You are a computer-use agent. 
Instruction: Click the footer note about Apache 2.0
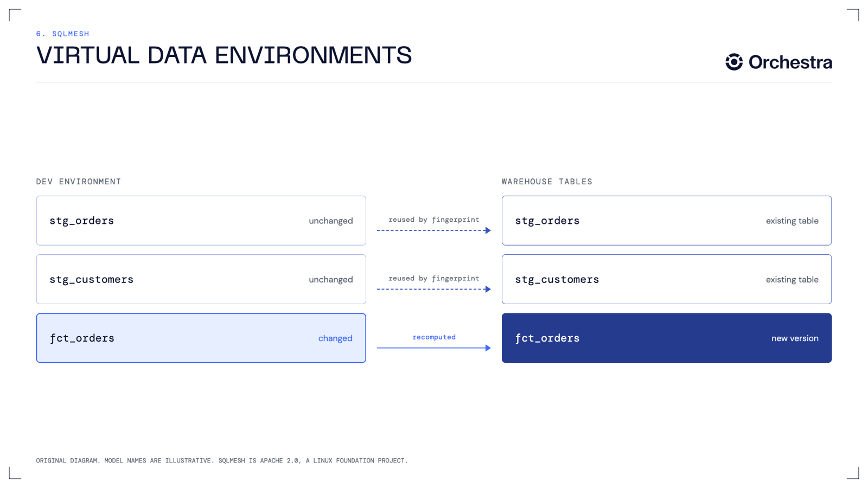point(222,461)
